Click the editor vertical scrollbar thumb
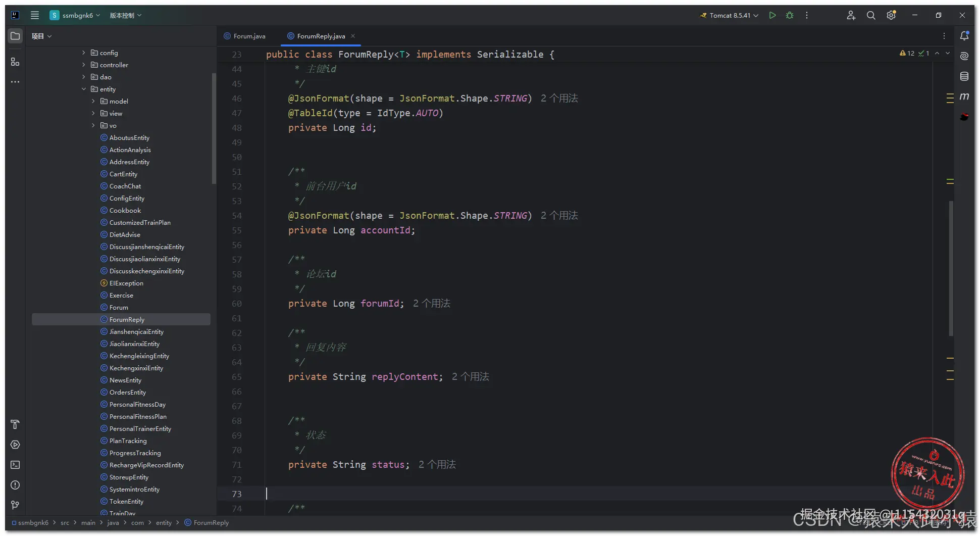Image resolution: width=980 pixels, height=536 pixels. 951,268
